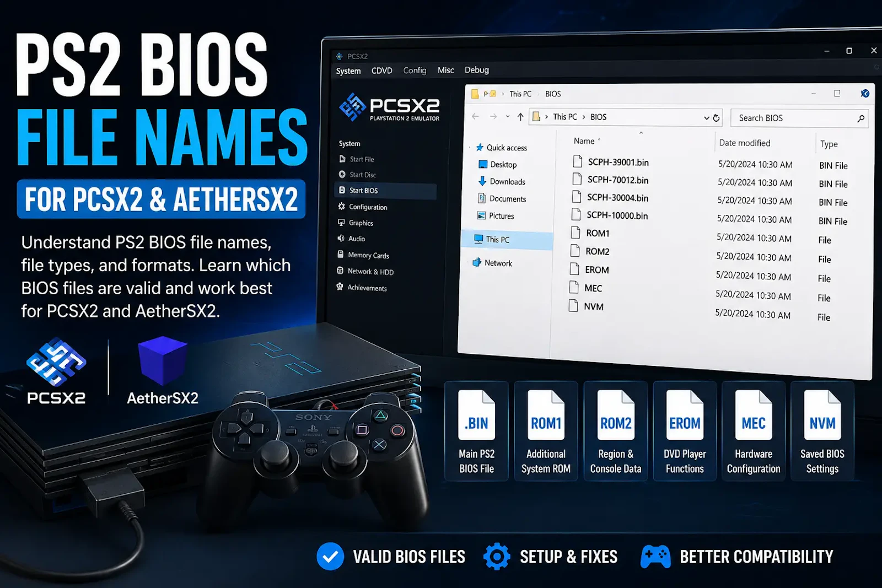882x588 pixels.
Task: Click the Setup & Fixes gear icon
Action: pos(497,556)
